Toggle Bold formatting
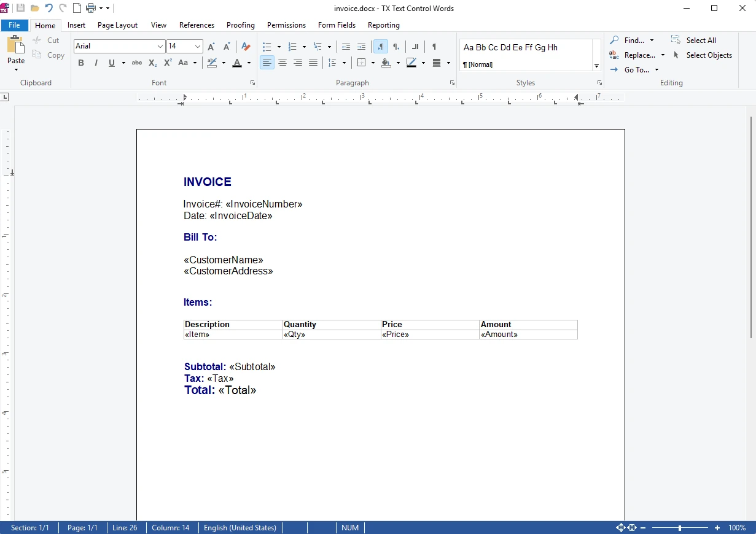 pos(81,63)
